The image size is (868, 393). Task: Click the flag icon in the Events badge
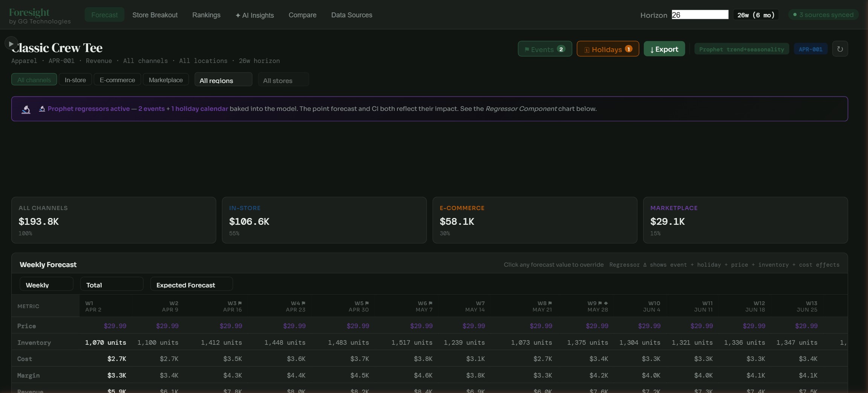(x=527, y=49)
